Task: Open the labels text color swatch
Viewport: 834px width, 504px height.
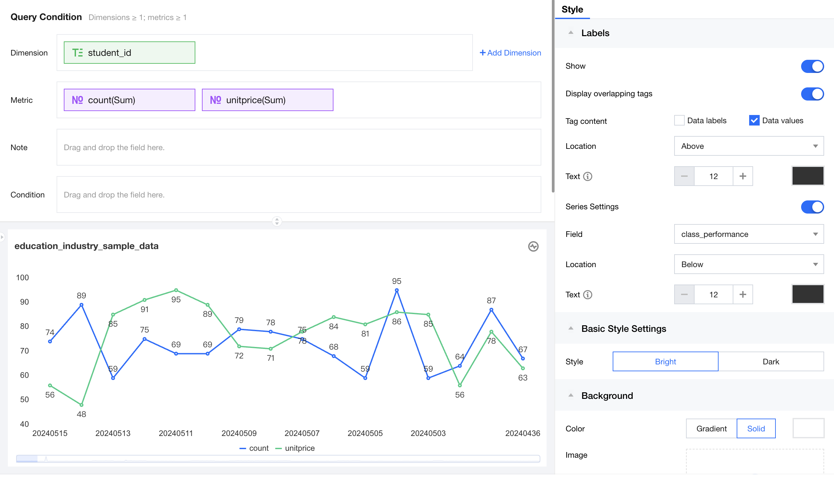Action: point(807,176)
